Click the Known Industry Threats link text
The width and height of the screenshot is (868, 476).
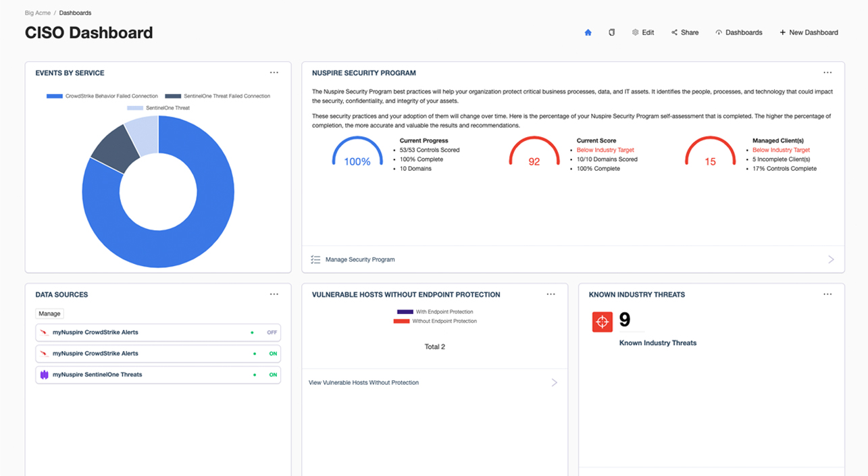click(x=658, y=343)
